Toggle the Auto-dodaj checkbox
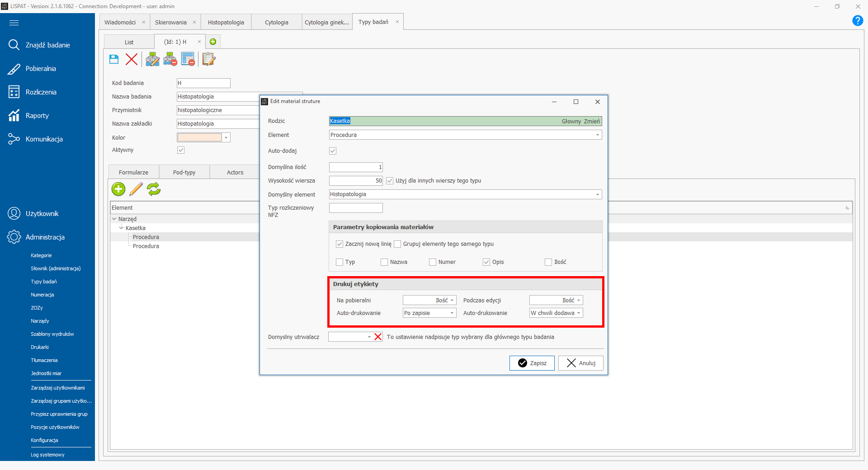The image size is (868, 470). [x=333, y=151]
